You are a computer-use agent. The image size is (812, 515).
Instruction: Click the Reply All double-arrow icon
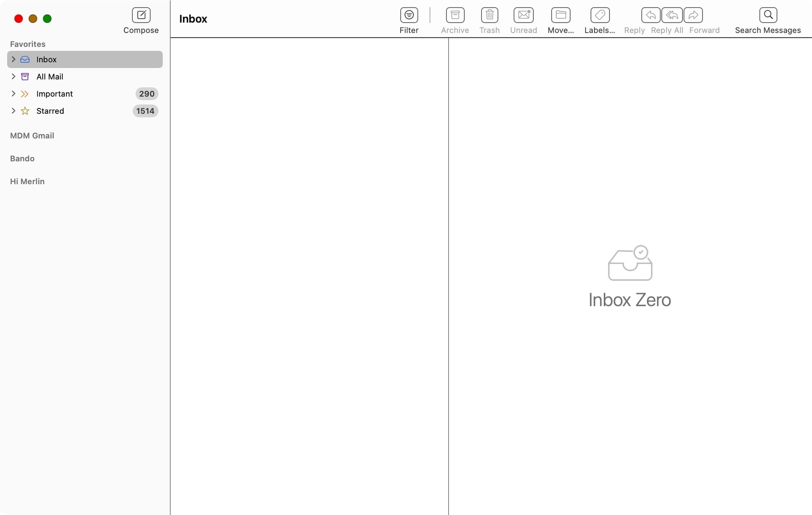(672, 15)
